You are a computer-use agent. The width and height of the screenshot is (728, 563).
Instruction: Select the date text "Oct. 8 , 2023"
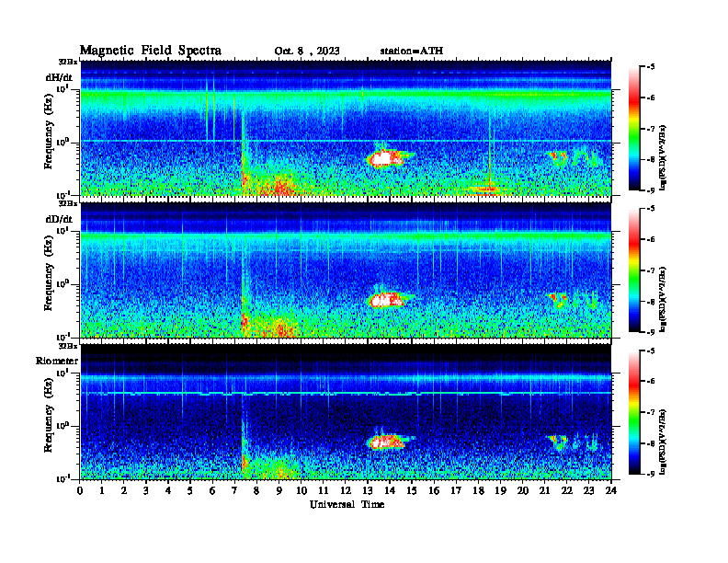[x=307, y=52]
